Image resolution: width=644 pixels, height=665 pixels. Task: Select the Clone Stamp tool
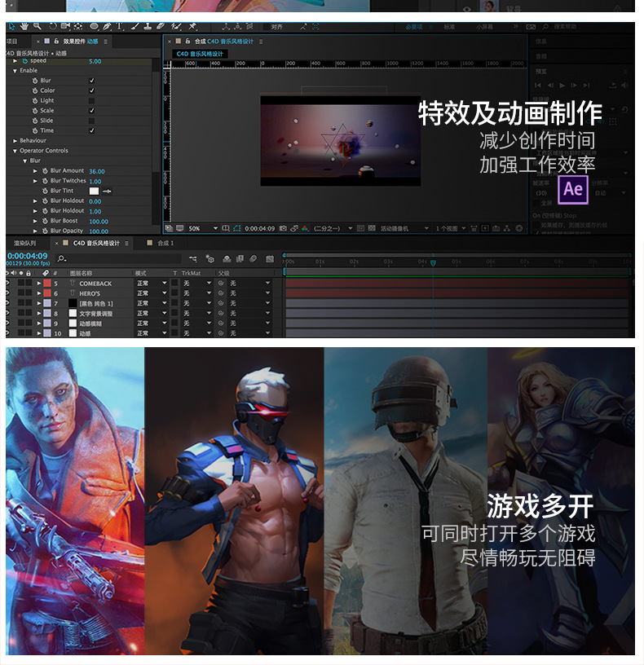tap(148, 26)
